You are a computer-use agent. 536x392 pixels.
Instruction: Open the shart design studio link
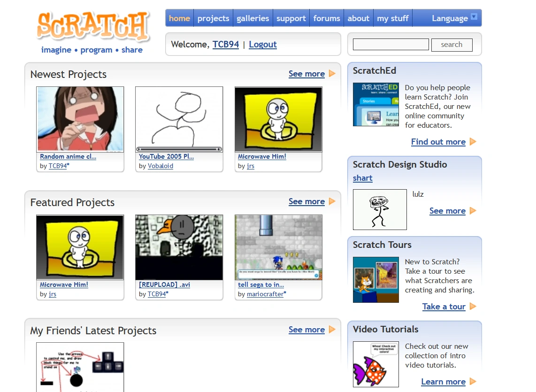click(x=363, y=178)
